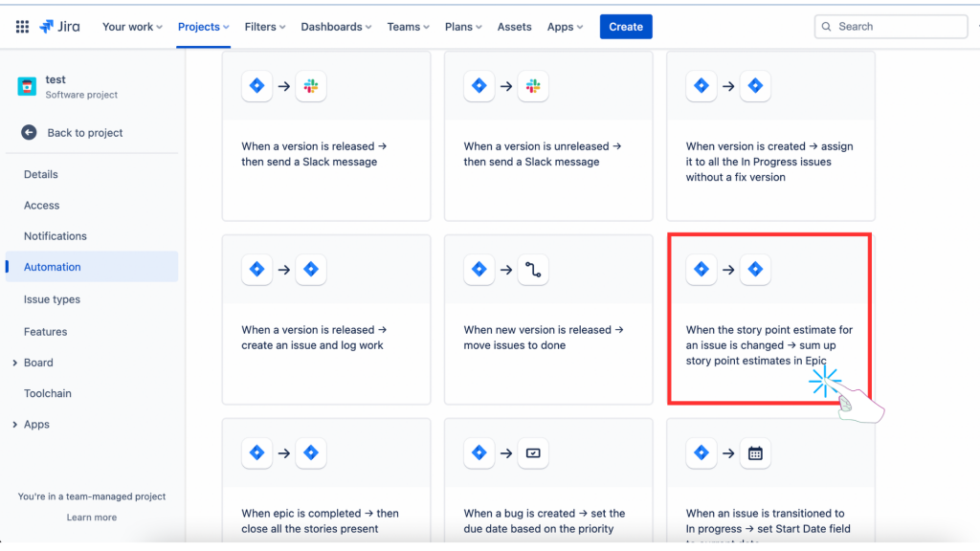Click the back arrow icon beside Back to project
The height and width of the screenshot is (551, 980).
(29, 132)
